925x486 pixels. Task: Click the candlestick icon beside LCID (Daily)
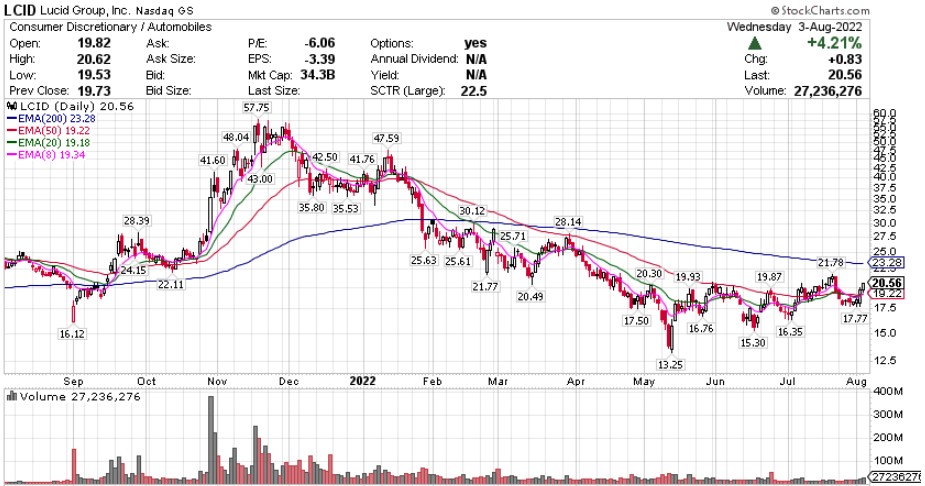pyautogui.click(x=12, y=107)
